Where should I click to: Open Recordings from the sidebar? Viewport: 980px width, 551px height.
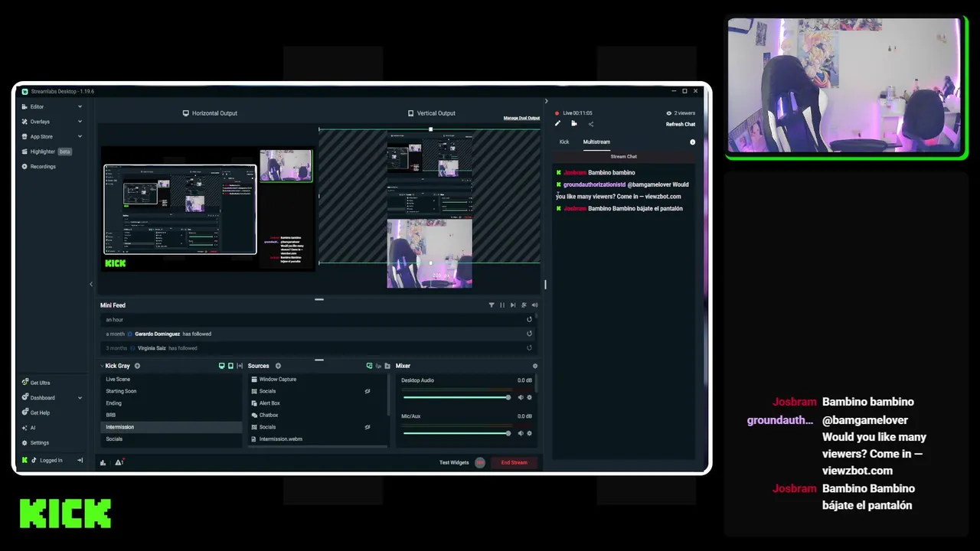pos(39,166)
